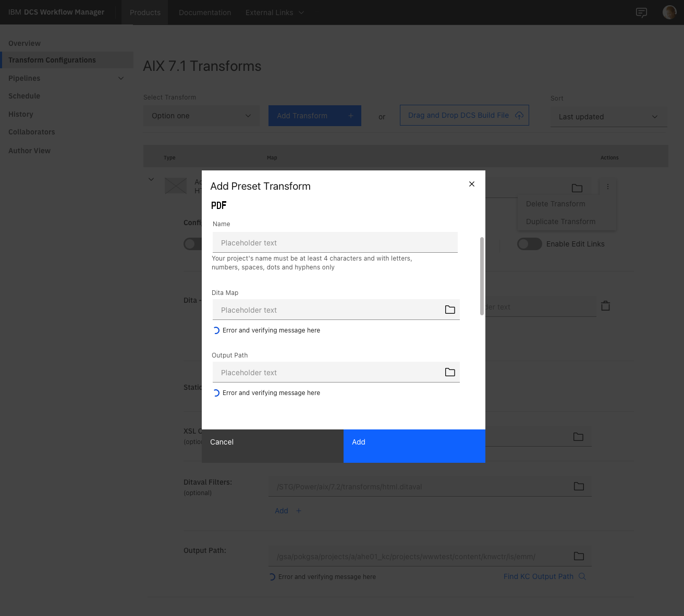Open the Products tab
The width and height of the screenshot is (684, 616).
[x=145, y=13]
